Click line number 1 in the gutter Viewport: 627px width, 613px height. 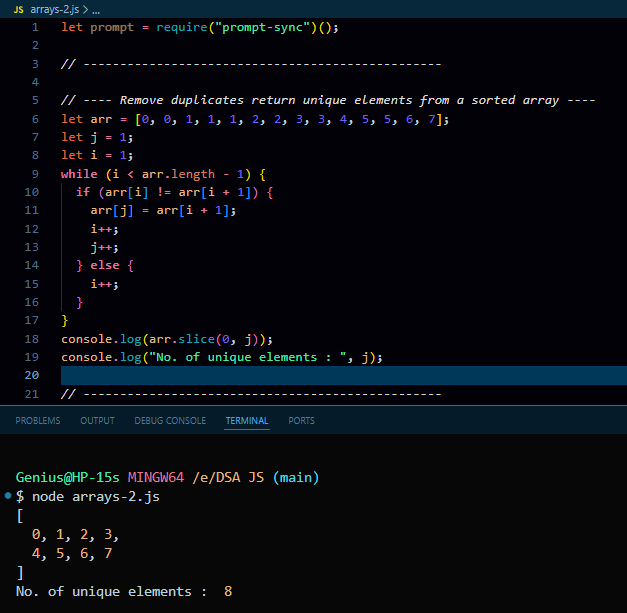coord(36,27)
